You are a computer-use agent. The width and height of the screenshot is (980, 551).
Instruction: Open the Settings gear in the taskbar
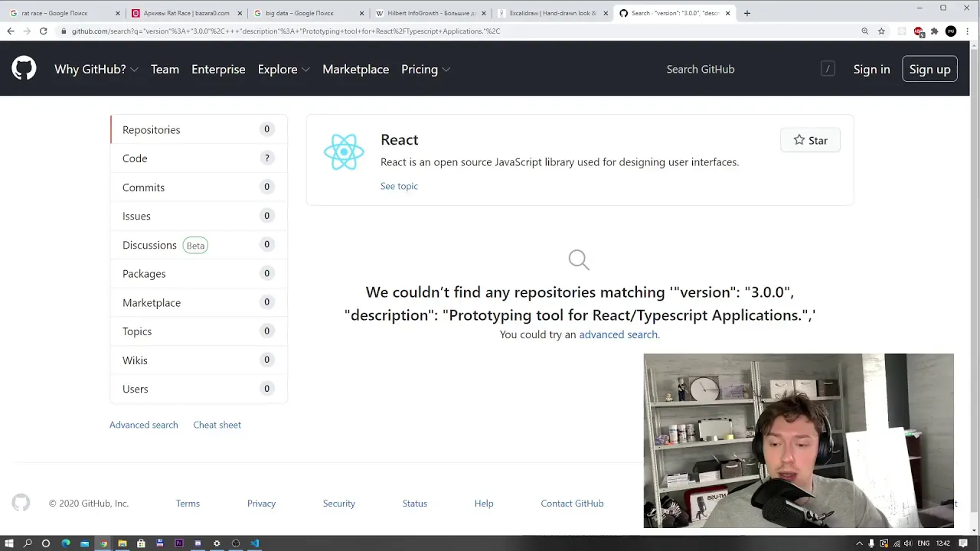coord(217,543)
